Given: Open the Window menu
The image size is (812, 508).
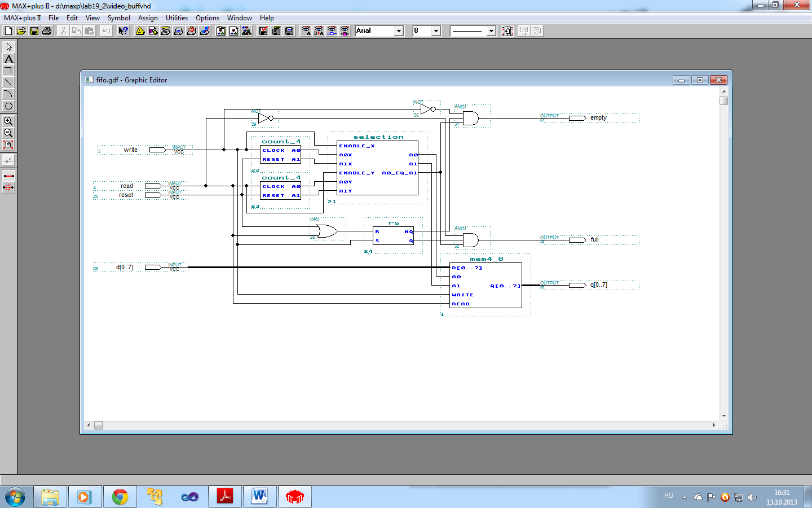Looking at the screenshot, I should pyautogui.click(x=240, y=18).
